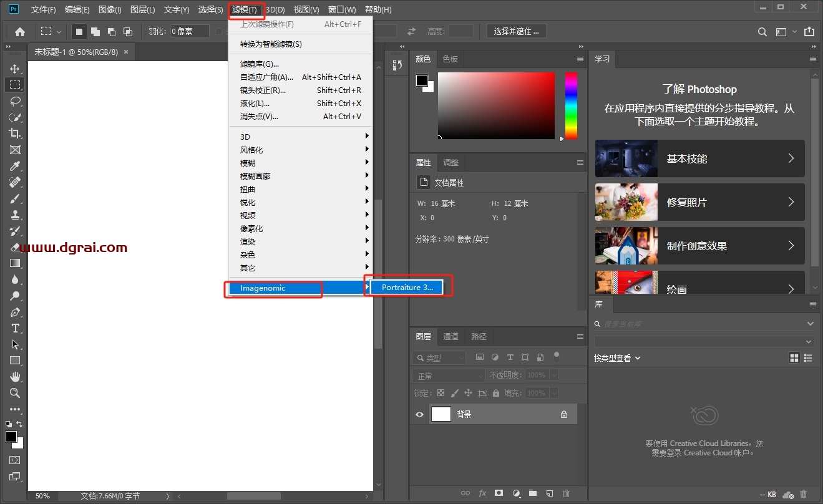This screenshot has height=504, width=823.
Task: Expand the 按类型查看 dropdown
Action: (x=617, y=358)
